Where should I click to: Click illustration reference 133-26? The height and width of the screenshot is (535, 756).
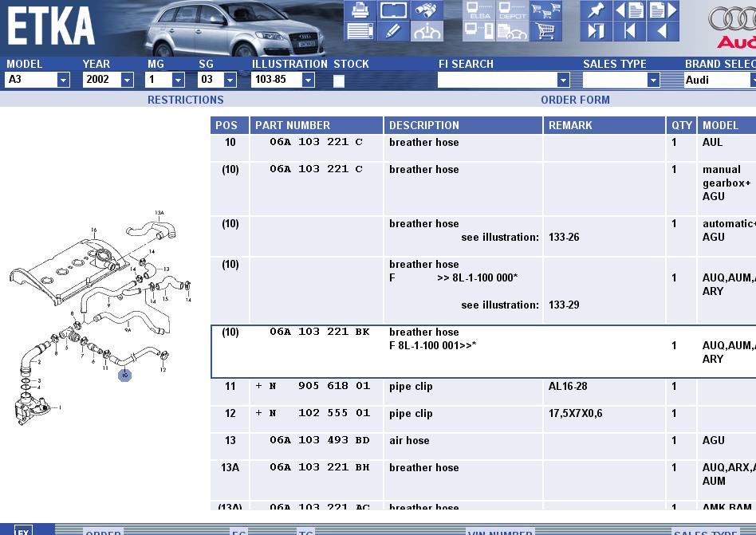coord(564,237)
